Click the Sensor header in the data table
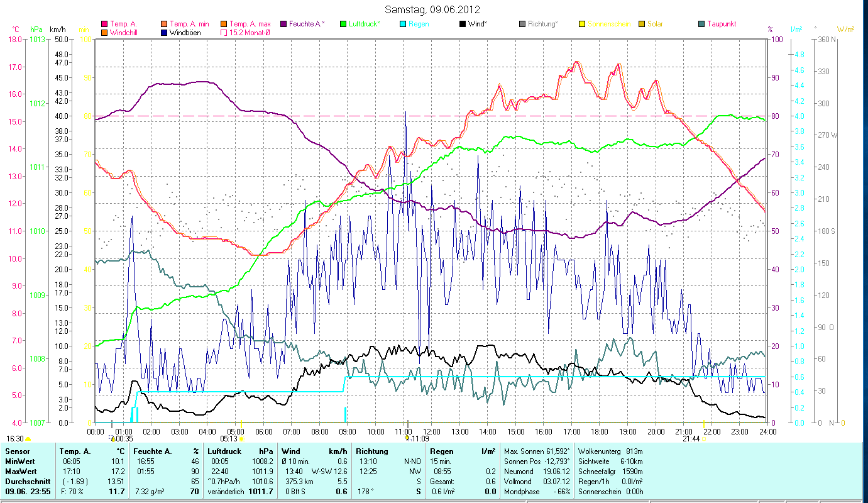 17,451
